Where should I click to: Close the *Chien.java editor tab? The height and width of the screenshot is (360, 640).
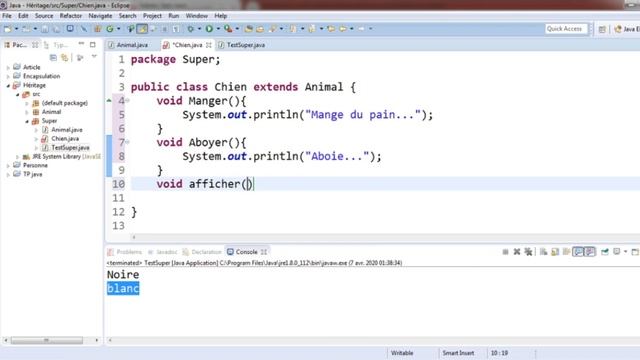pos(209,45)
